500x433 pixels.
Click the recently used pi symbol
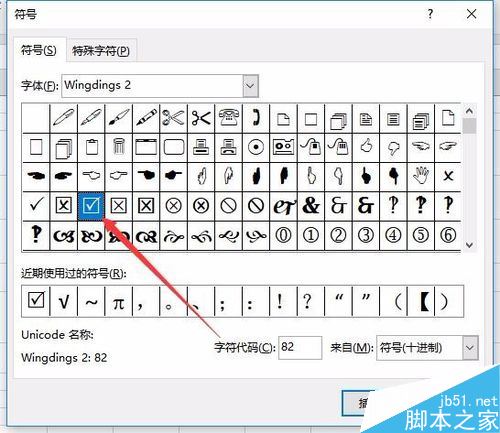(118, 301)
